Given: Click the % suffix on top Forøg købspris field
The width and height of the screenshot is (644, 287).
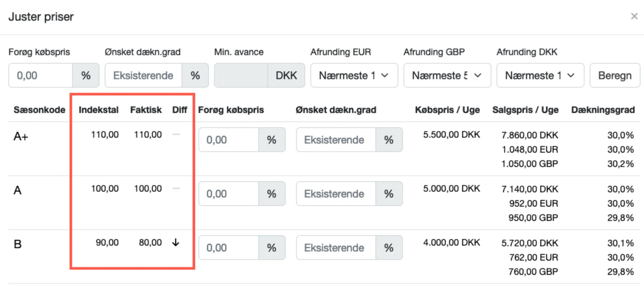Looking at the screenshot, I should point(86,75).
